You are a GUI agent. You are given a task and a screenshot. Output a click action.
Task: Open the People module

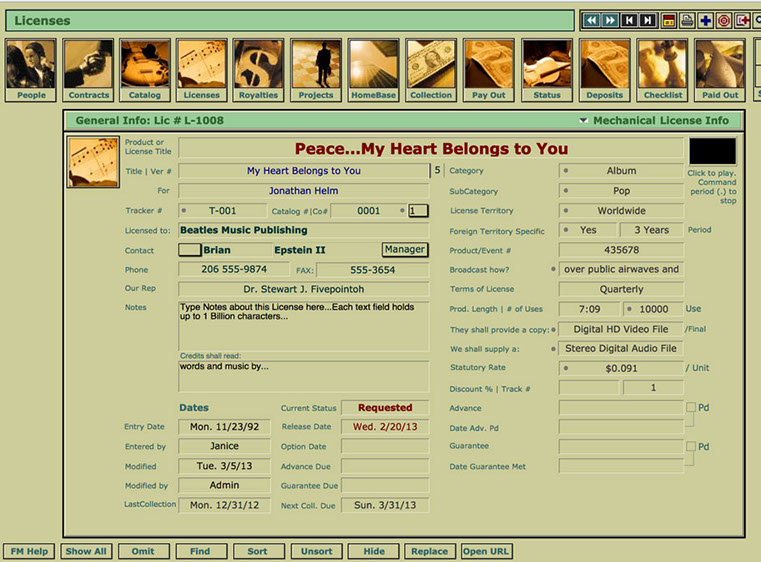[31, 70]
